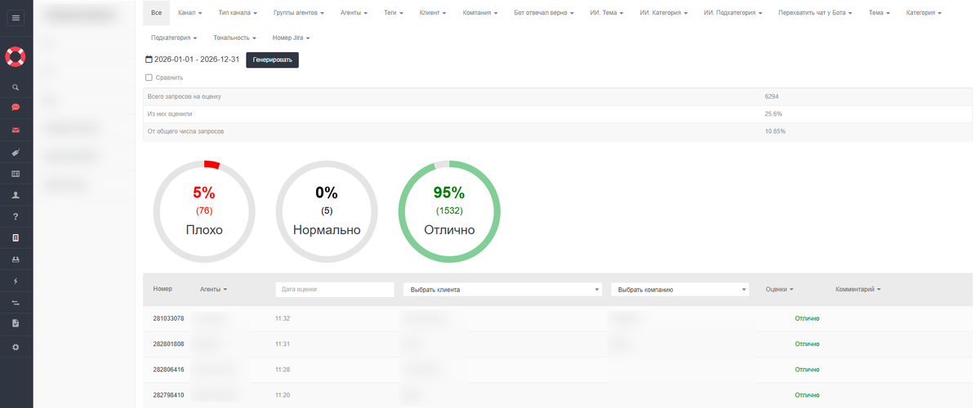The height and width of the screenshot is (408, 980).
Task: Open users via person silhouette icon
Action: 16,195
